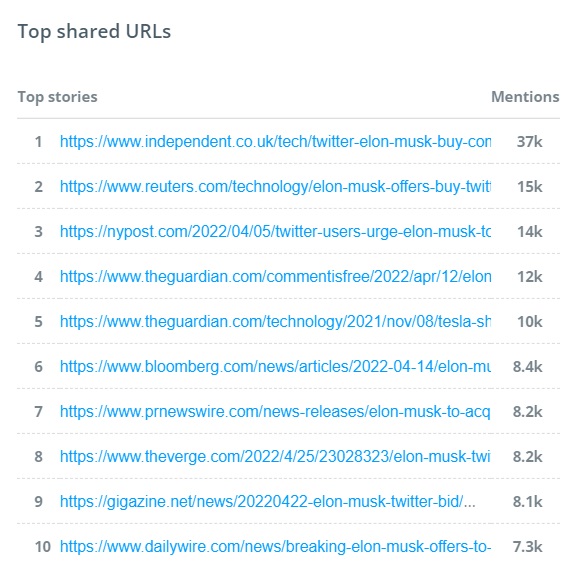Open the gigazine.net twitter-bid link
The height and width of the screenshot is (575, 580).
(267, 502)
